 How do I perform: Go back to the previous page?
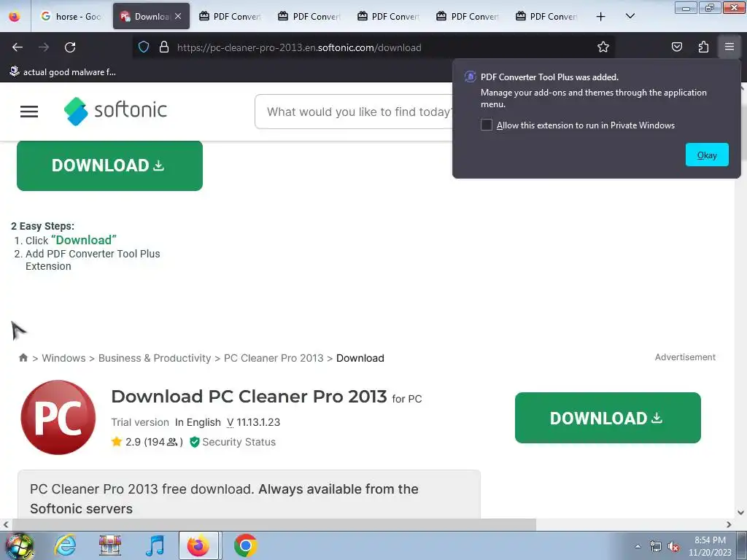click(18, 47)
